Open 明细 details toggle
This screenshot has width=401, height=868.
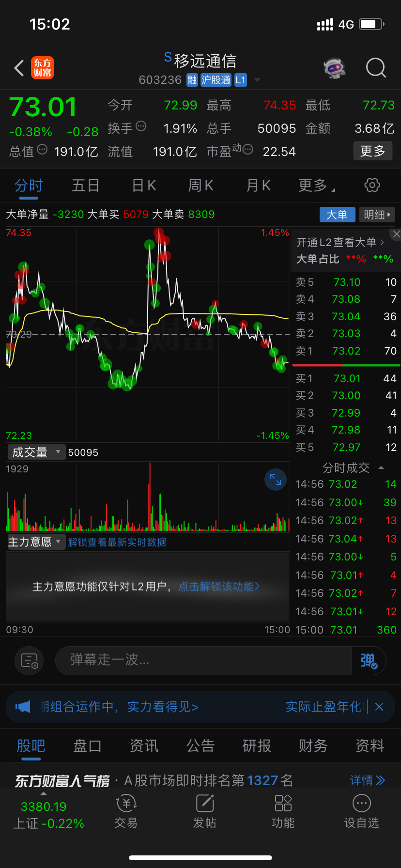[x=377, y=215]
